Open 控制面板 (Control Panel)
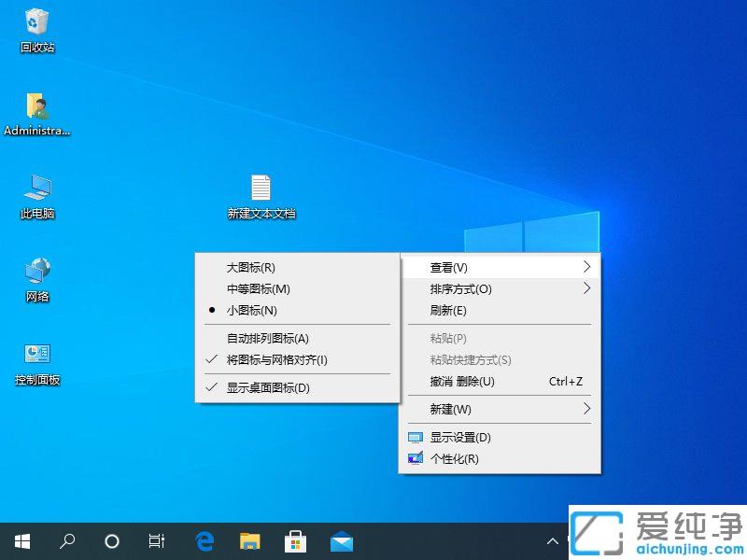The width and height of the screenshot is (747, 560). [x=37, y=355]
